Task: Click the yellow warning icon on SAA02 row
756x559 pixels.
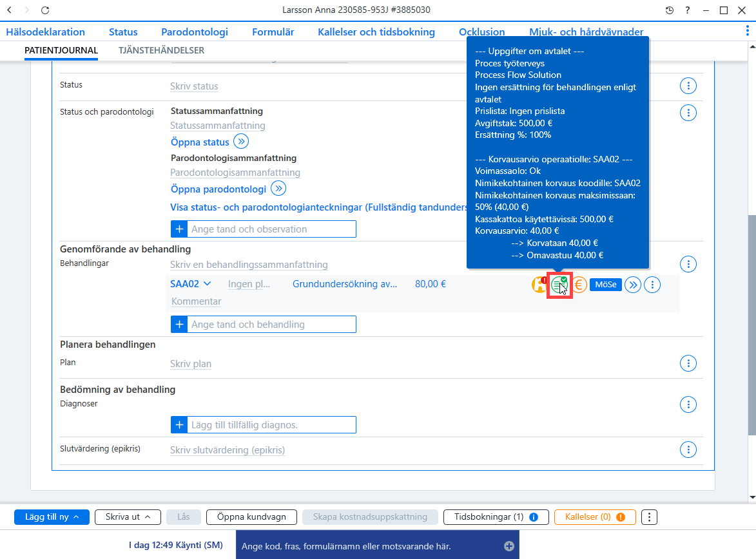Action: [x=539, y=285]
